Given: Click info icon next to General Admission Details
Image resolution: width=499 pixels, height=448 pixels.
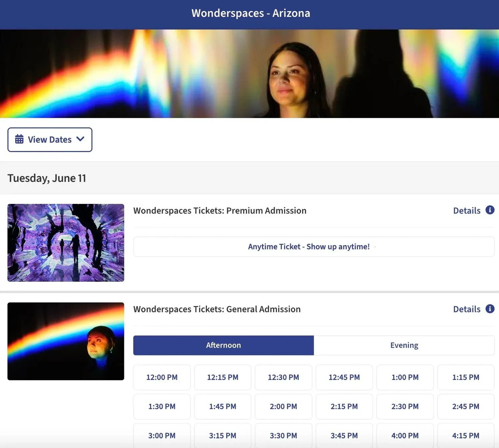Looking at the screenshot, I should (490, 309).
